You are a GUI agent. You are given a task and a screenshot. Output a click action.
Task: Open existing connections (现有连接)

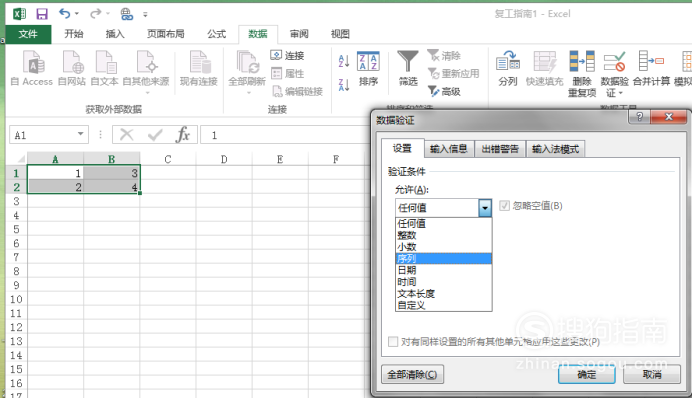coord(199,68)
